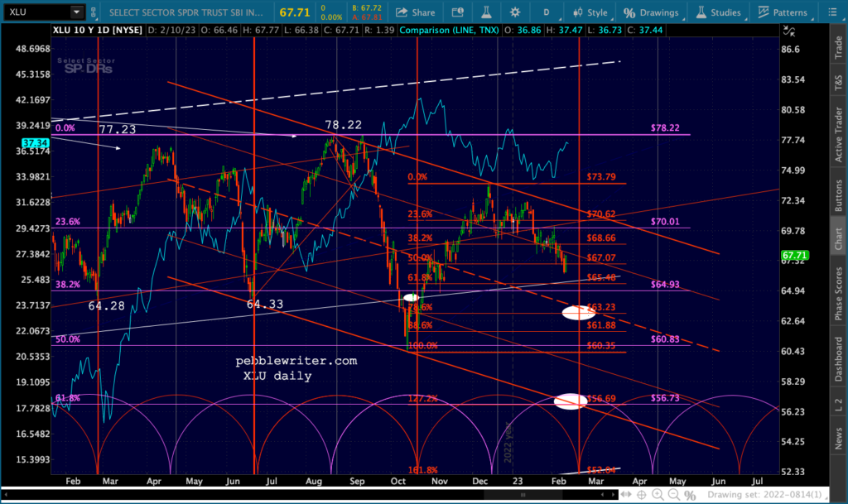Screen dimensions: 848x504
Task: Open the Style menu
Action: pyautogui.click(x=590, y=12)
